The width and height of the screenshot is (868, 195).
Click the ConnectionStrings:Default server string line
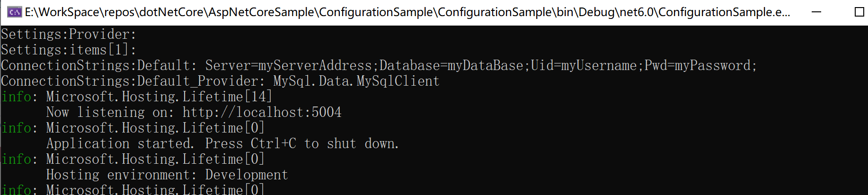point(379,65)
